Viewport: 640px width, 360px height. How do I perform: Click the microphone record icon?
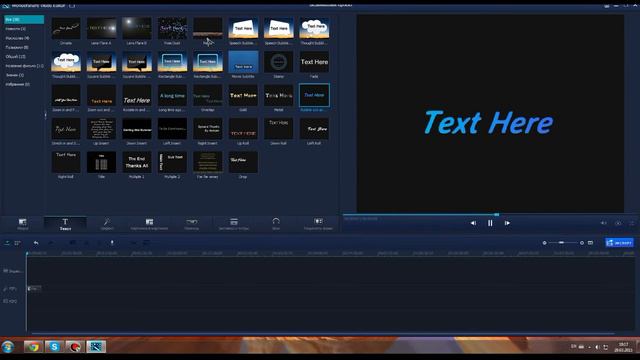tap(112, 243)
